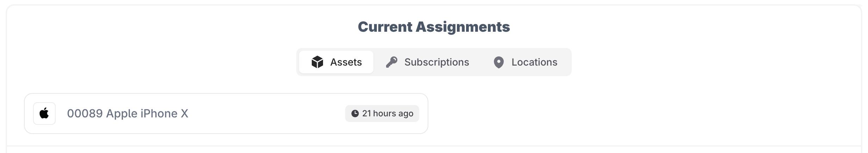The height and width of the screenshot is (153, 868).
Task: Click the Apple manufacturer thumbnail box
Action: 44,114
